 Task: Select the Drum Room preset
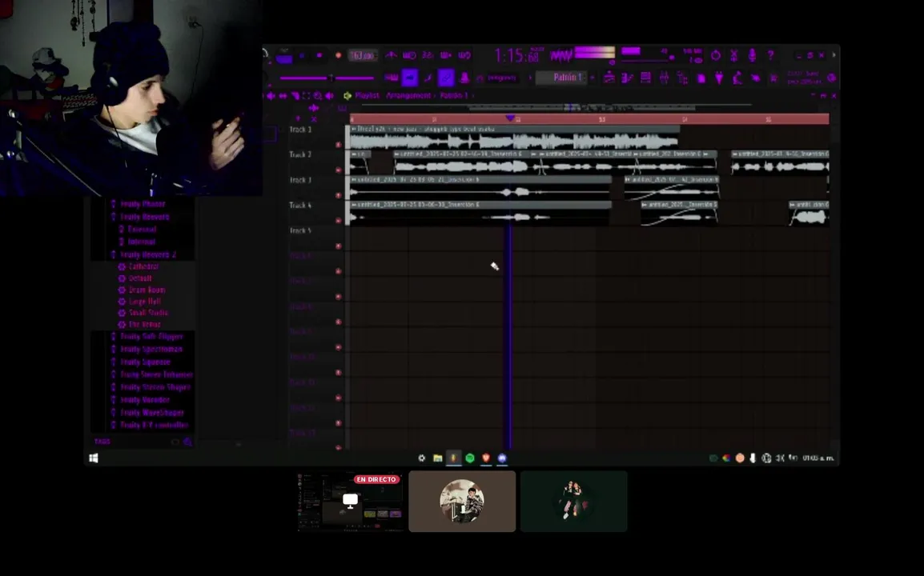(x=147, y=290)
